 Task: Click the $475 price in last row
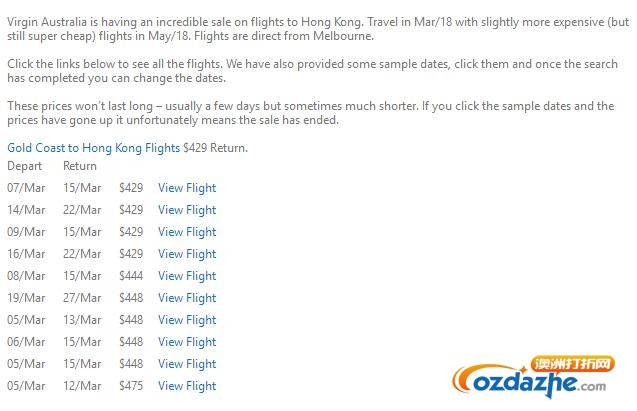[131, 385]
